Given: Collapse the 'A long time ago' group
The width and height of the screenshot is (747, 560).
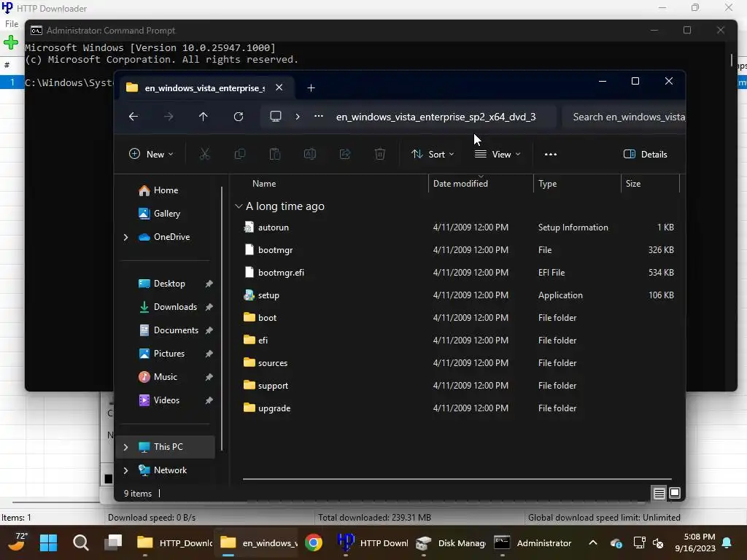Looking at the screenshot, I should pyautogui.click(x=239, y=206).
